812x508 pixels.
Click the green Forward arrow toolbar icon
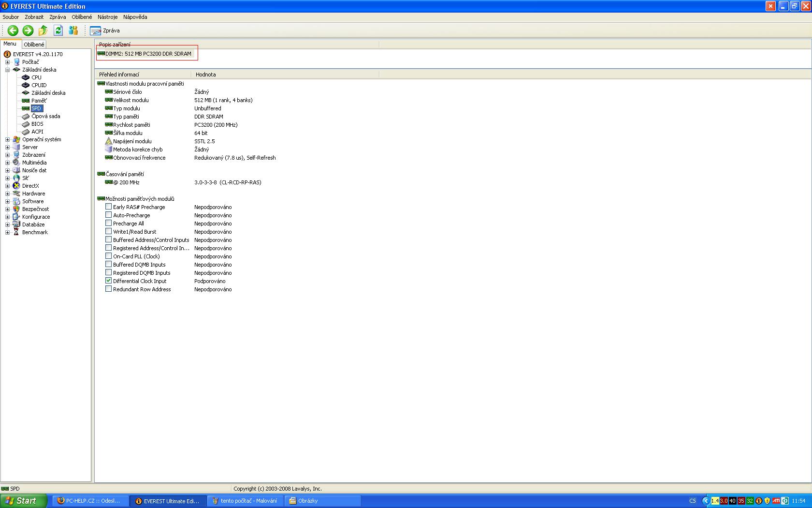tap(28, 30)
